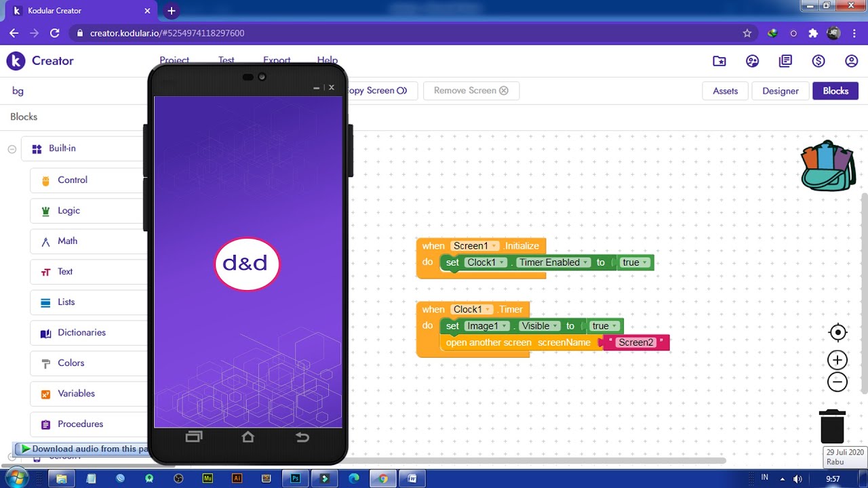Viewport: 868px width, 488px height.
Task: Center the blocks workspace with target icon
Action: [838, 332]
